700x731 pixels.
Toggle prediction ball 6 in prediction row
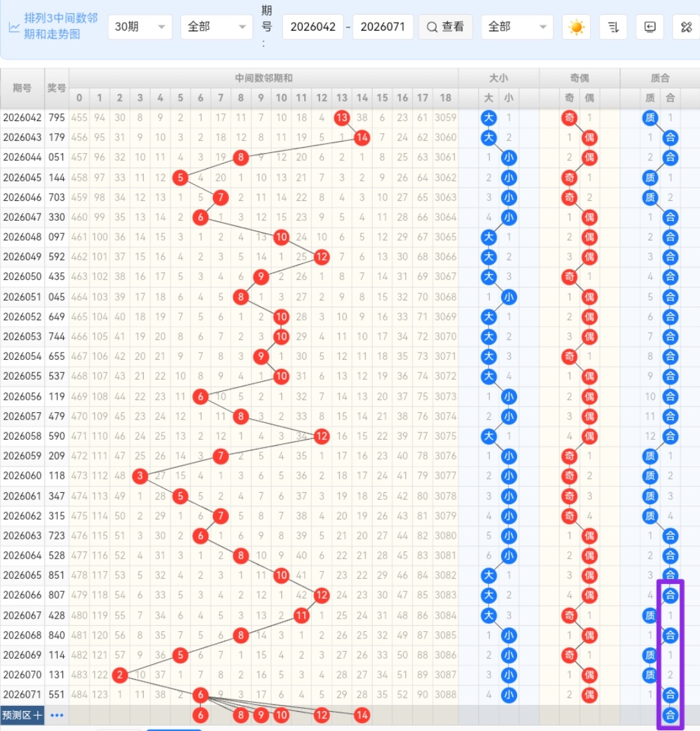click(200, 715)
